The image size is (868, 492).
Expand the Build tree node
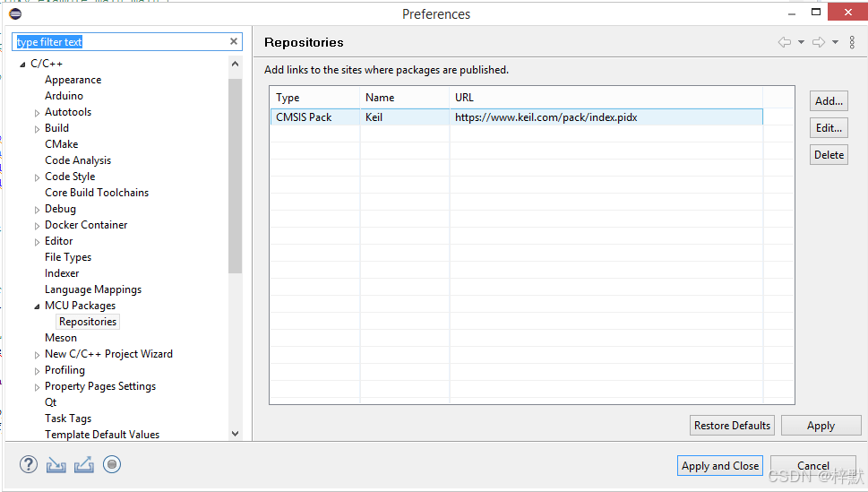pos(37,129)
